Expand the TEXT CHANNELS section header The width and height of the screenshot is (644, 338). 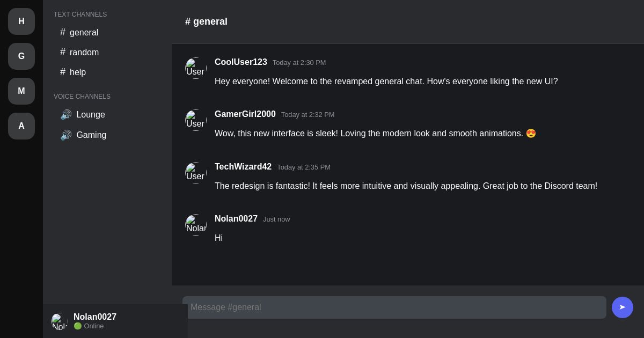click(80, 14)
